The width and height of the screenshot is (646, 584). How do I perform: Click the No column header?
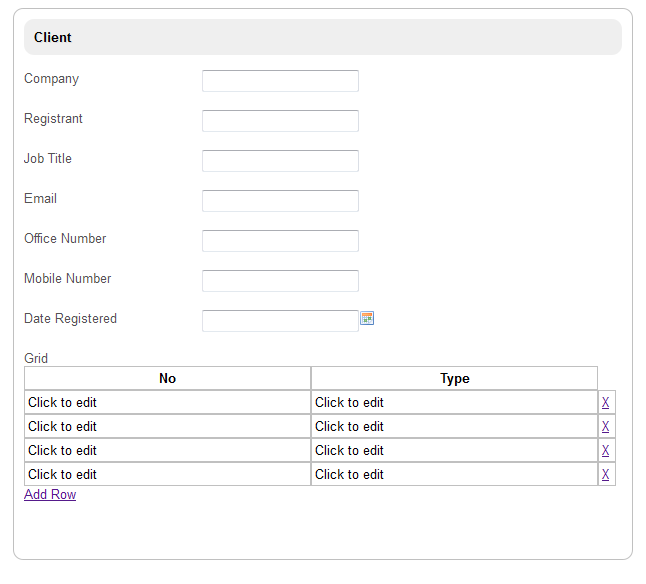point(167,379)
